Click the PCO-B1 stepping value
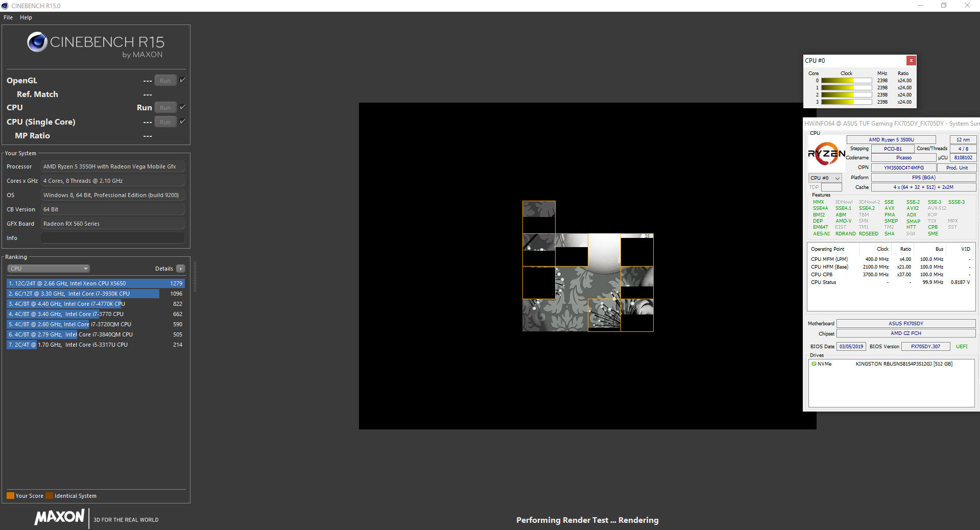980x530 pixels. coord(893,149)
